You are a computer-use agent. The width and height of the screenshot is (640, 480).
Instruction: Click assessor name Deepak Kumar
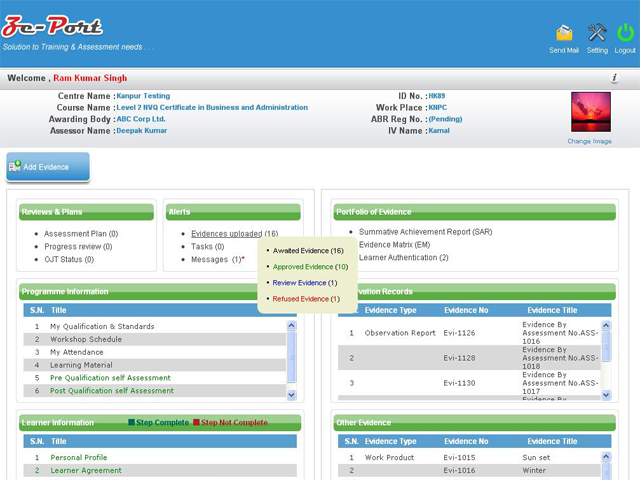pos(142,131)
